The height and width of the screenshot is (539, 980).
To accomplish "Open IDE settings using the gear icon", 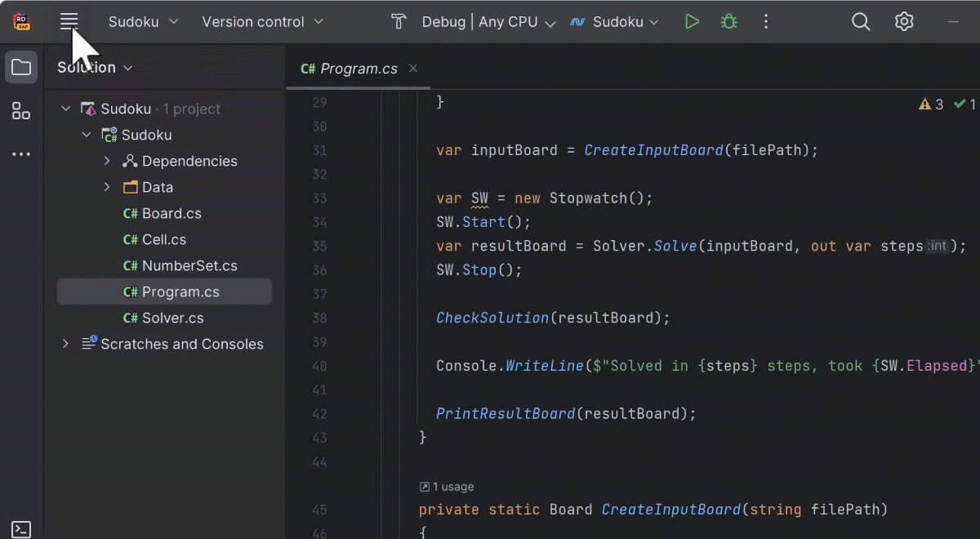I will click(904, 21).
